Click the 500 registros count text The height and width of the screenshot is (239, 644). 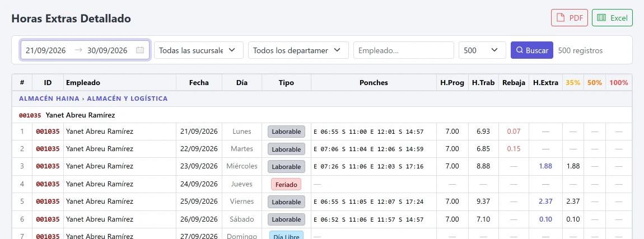[580, 50]
